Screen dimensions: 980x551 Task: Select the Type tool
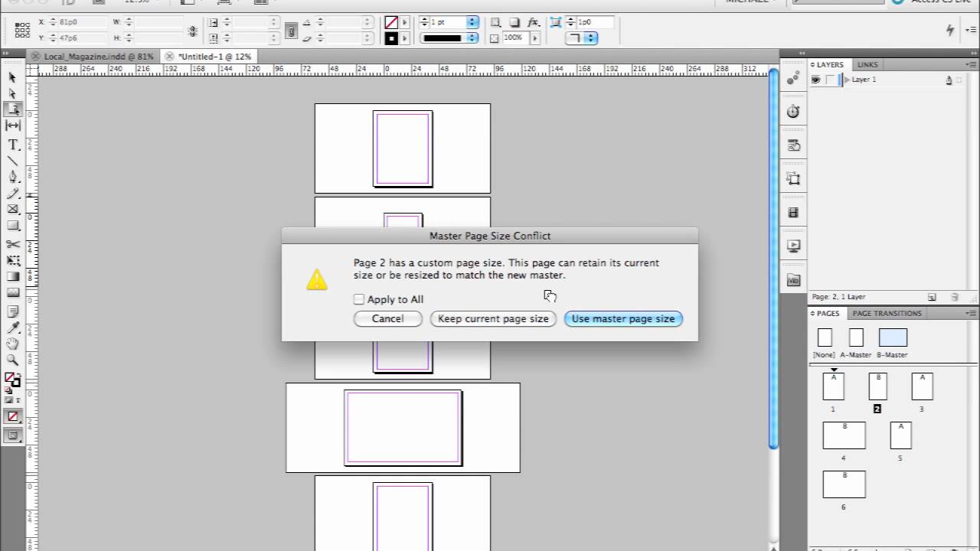(12, 145)
